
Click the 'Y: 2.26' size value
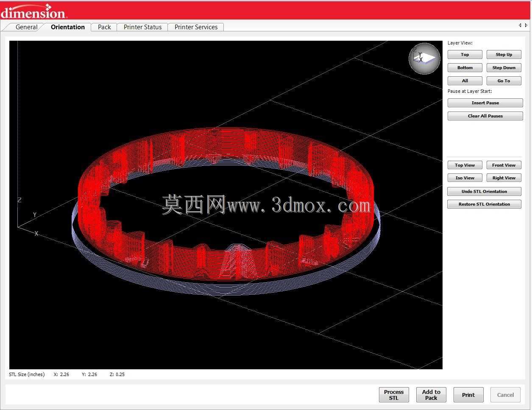[89, 374]
